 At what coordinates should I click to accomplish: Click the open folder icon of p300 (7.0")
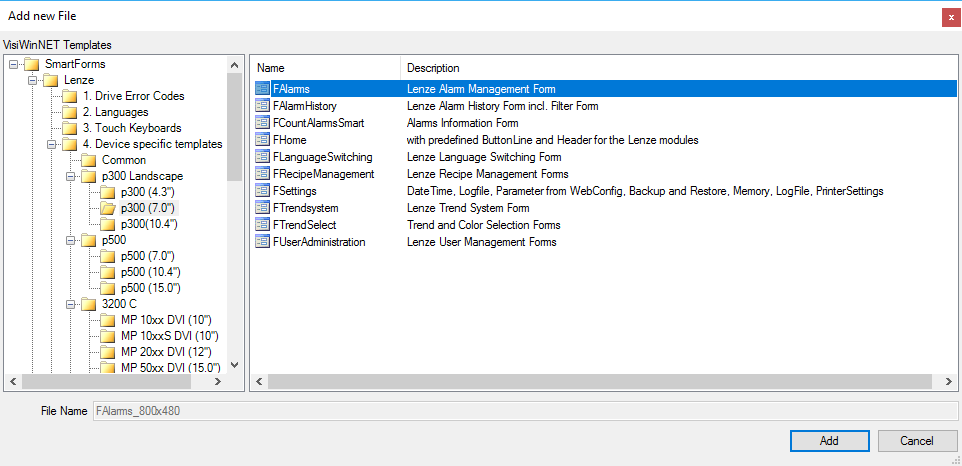coord(108,208)
